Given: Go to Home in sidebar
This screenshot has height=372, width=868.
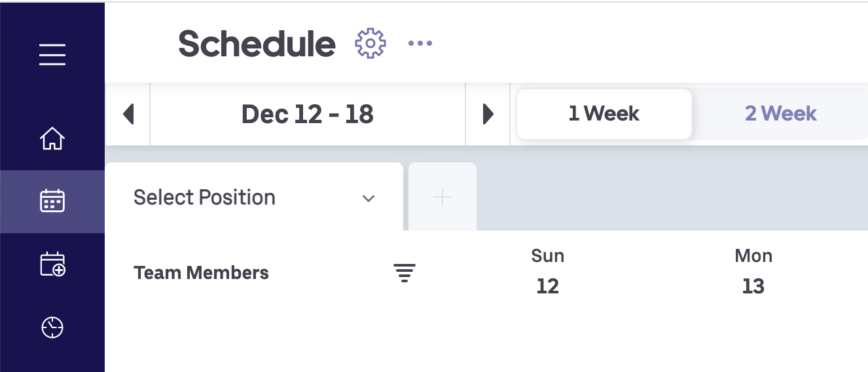Looking at the screenshot, I should (x=52, y=139).
